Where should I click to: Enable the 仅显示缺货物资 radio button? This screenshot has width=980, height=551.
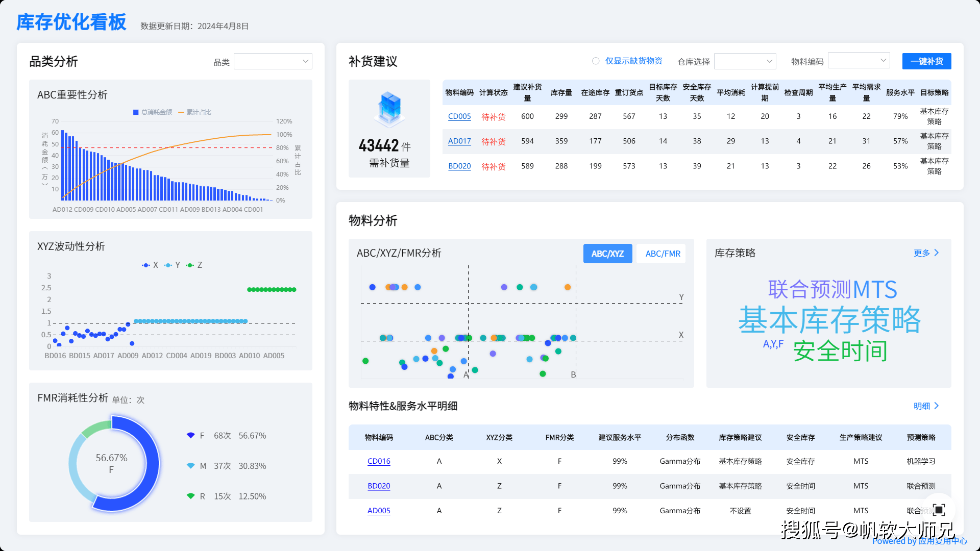pyautogui.click(x=596, y=61)
